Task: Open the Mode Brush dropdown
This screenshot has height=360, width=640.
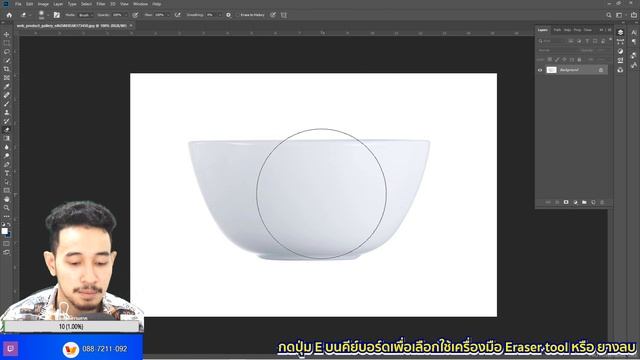Action: [84, 15]
